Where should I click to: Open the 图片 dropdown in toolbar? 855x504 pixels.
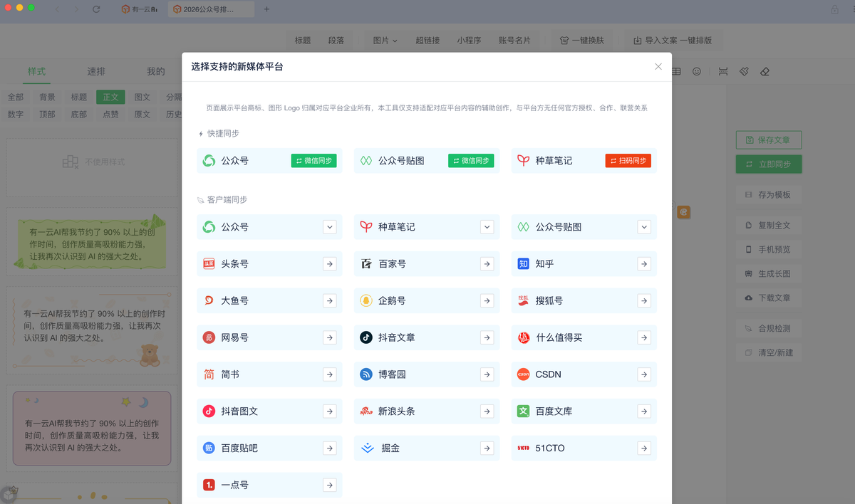[385, 41]
